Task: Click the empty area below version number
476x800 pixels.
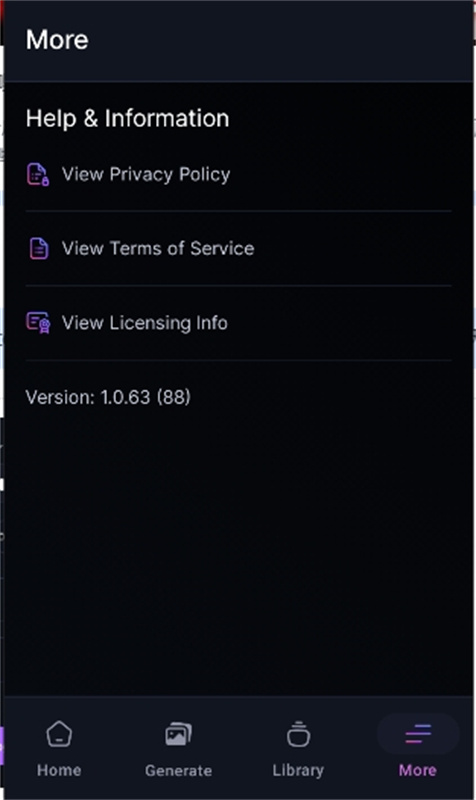Action: click(x=239, y=551)
